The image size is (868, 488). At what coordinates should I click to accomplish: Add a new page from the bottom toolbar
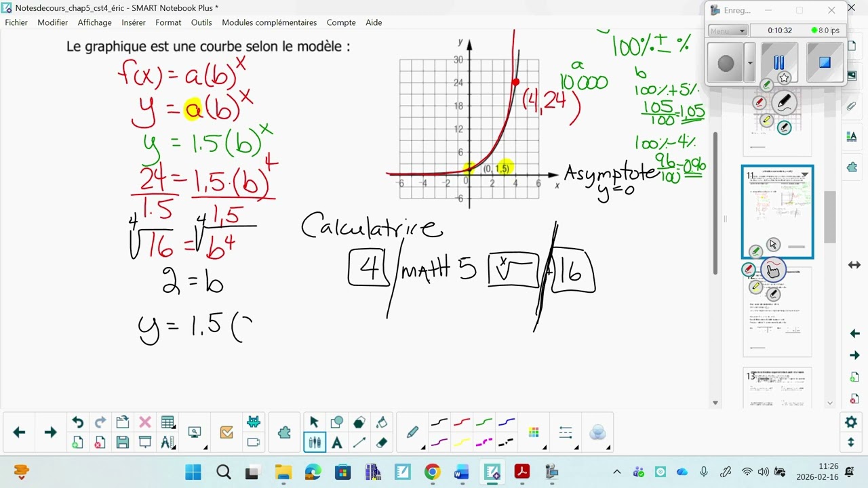(77, 443)
